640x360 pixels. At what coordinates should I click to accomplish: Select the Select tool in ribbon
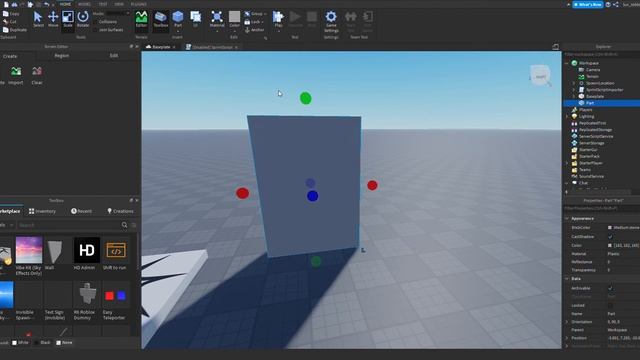pyautogui.click(x=38, y=19)
